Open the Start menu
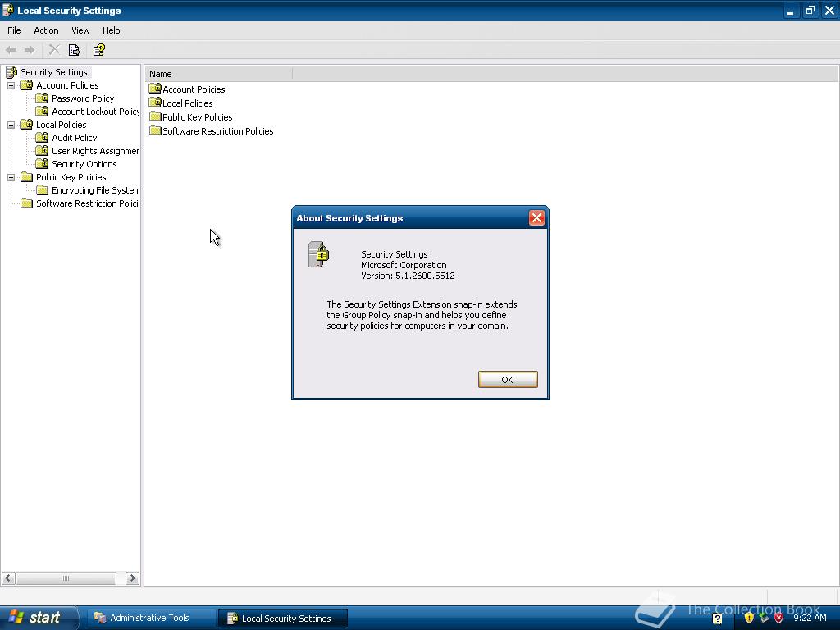The height and width of the screenshot is (630, 840). click(38, 618)
